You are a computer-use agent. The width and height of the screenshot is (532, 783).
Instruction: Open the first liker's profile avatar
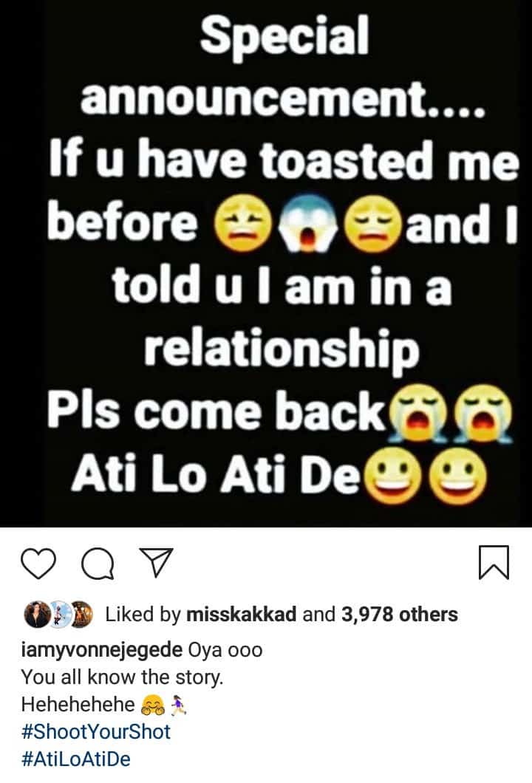point(36,615)
